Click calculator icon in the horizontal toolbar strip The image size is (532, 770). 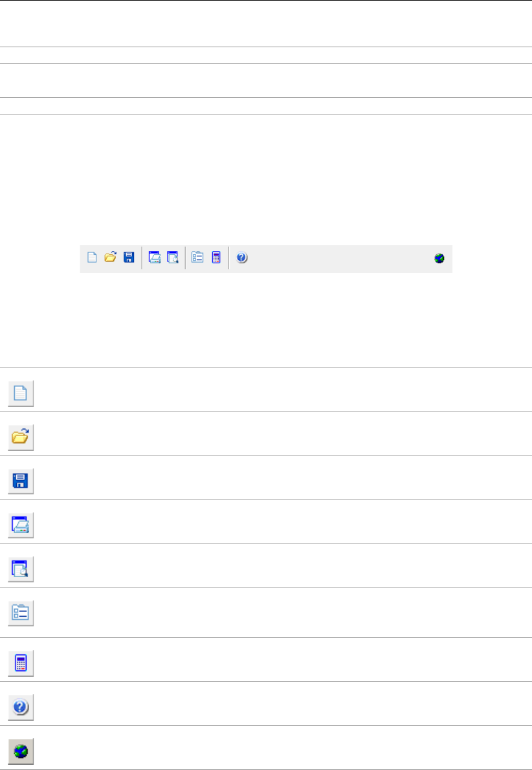pyautogui.click(x=216, y=258)
